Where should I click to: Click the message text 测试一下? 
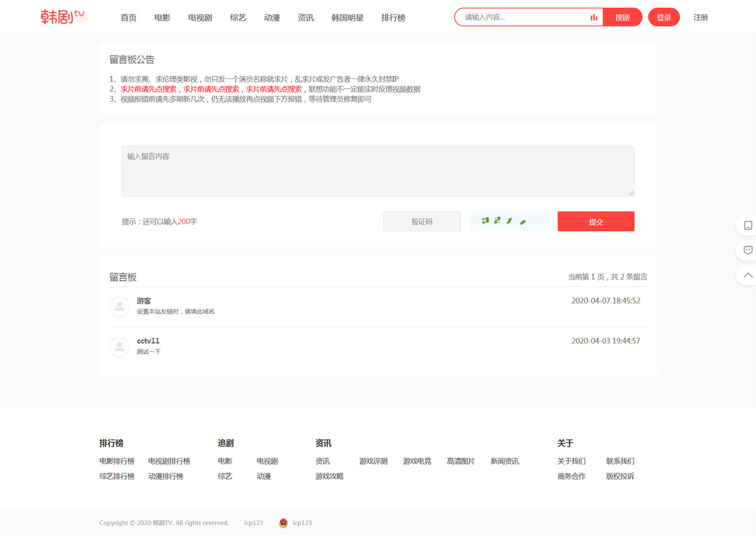point(149,352)
